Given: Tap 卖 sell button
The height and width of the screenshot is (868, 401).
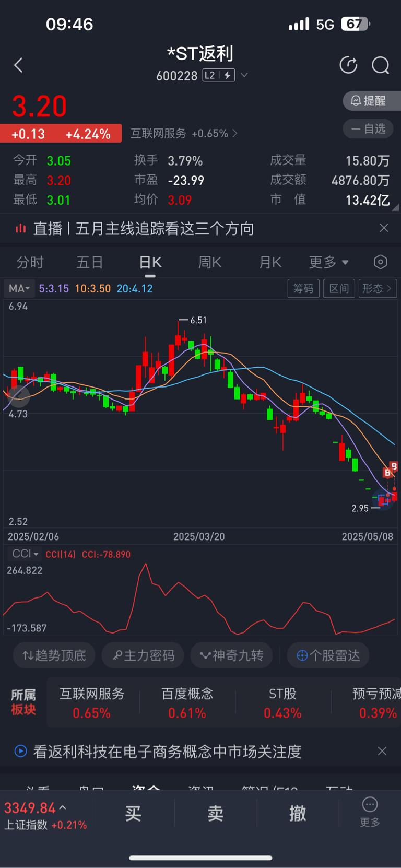Looking at the screenshot, I should point(216,813).
